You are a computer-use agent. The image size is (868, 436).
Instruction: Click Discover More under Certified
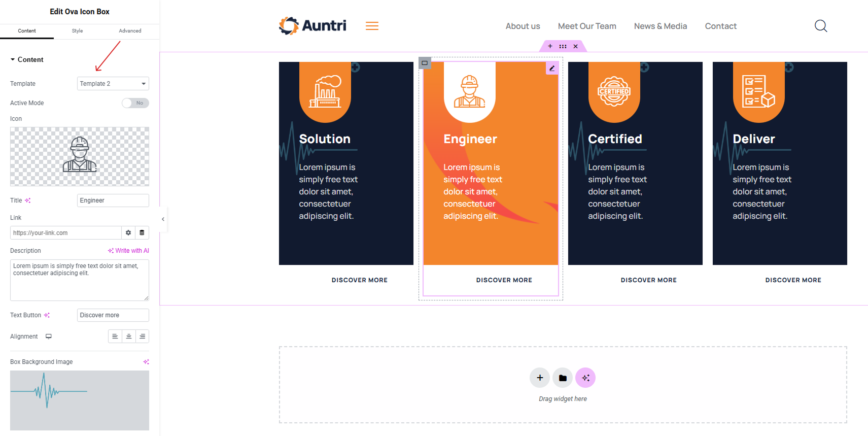[x=649, y=280]
